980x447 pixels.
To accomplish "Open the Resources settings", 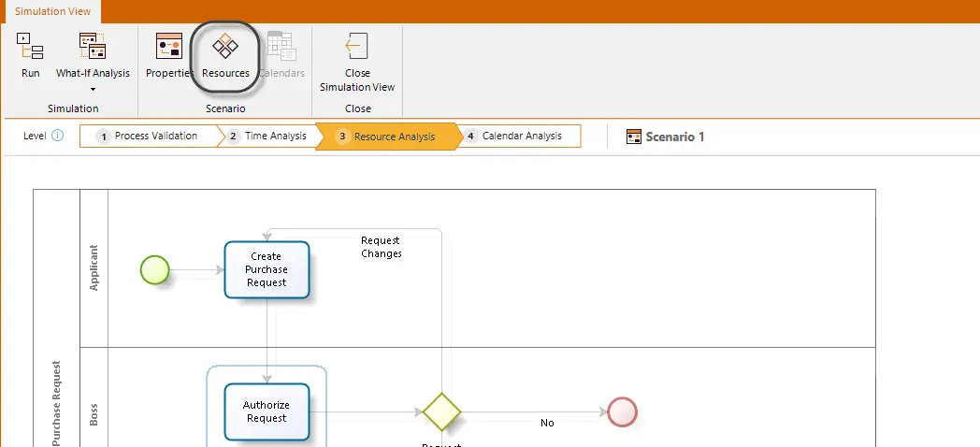I will pyautogui.click(x=225, y=56).
